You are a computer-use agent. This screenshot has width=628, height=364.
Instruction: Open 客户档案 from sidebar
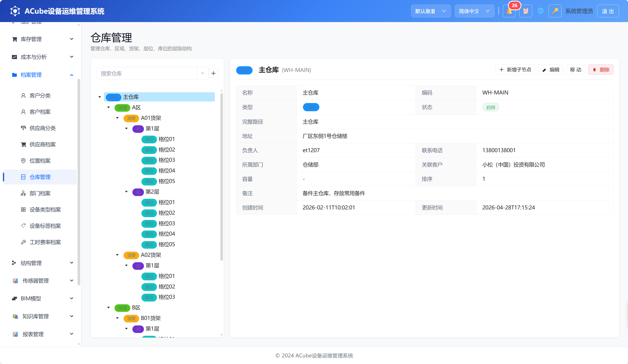point(40,112)
